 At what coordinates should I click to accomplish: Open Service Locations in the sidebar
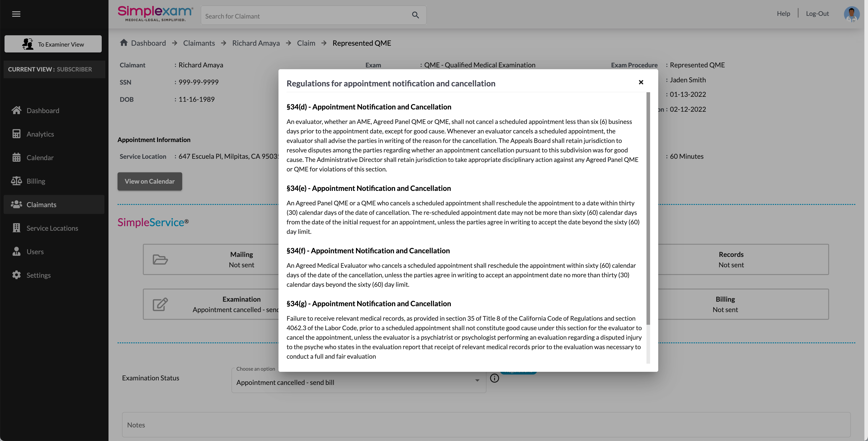click(x=52, y=228)
